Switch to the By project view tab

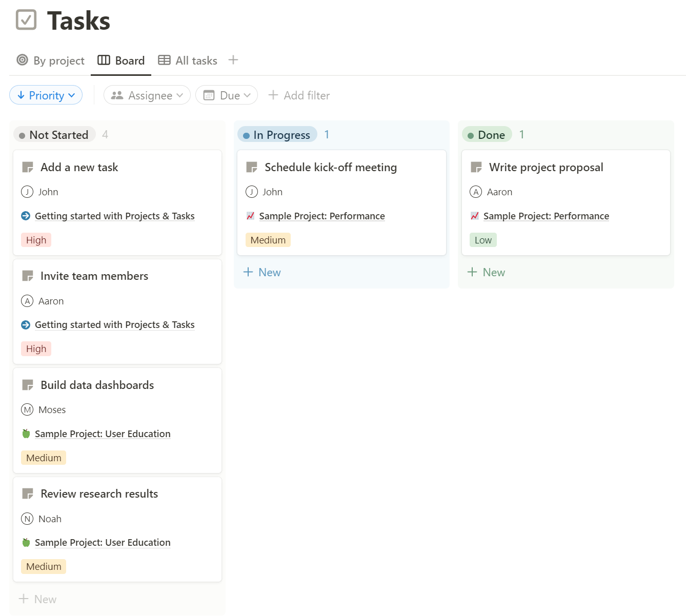click(x=51, y=60)
